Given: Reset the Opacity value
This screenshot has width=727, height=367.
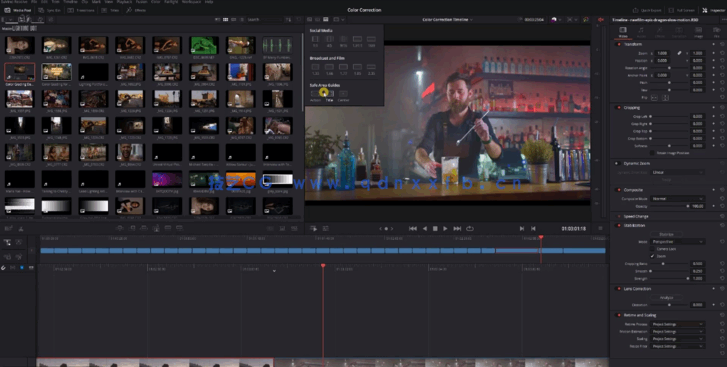Looking at the screenshot, I should (722, 206).
